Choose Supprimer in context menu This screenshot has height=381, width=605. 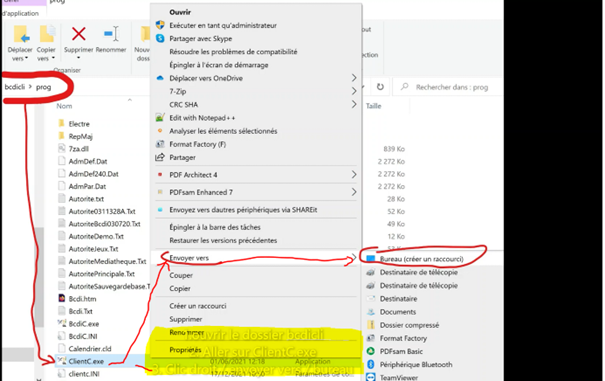pyautogui.click(x=186, y=319)
